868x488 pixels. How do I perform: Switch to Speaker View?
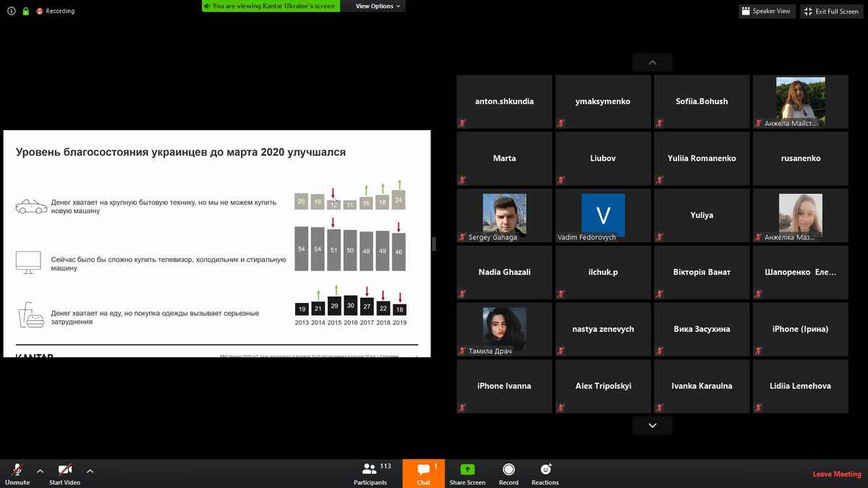click(x=767, y=12)
